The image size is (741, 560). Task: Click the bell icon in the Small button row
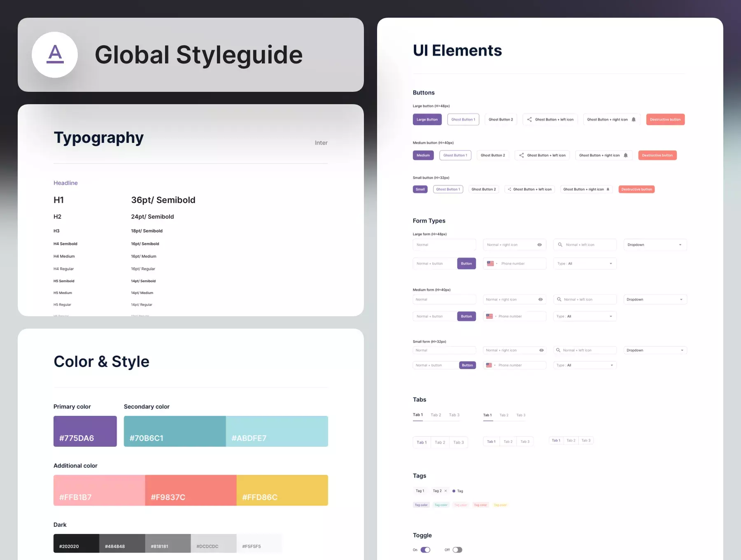[608, 189]
